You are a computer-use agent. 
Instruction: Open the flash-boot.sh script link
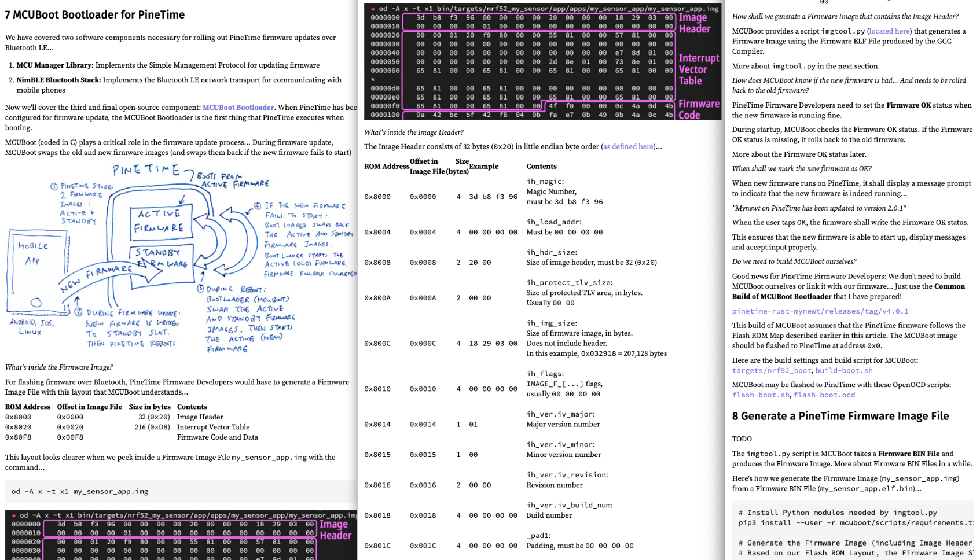click(761, 395)
